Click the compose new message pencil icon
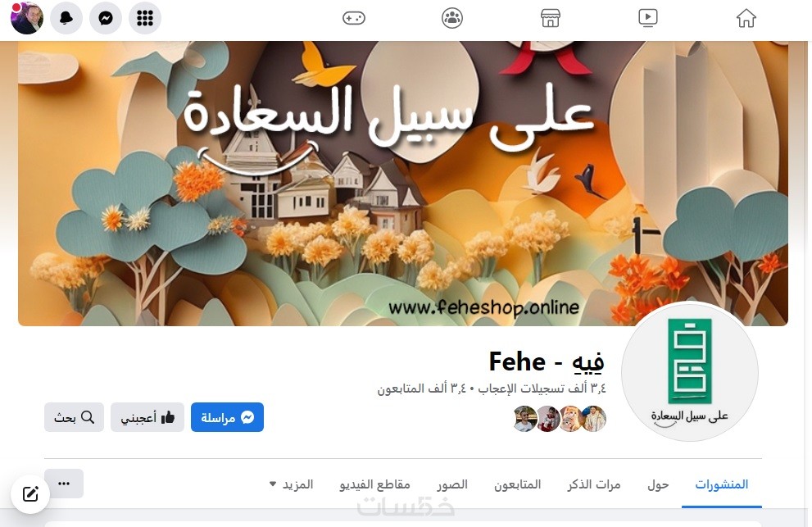Image resolution: width=812 pixels, height=527 pixels. click(x=30, y=494)
